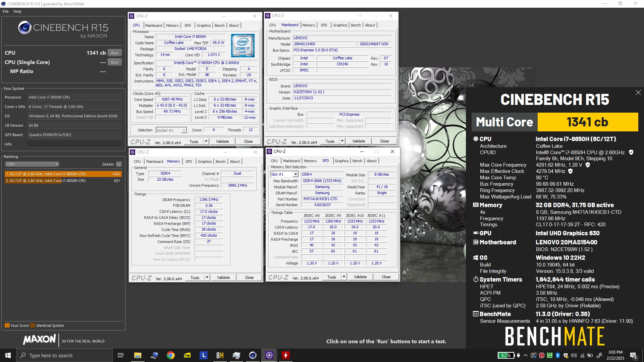644x362 pixels.
Task: Click BIOS version N2CET69W (1.52) field
Action: 342,92
